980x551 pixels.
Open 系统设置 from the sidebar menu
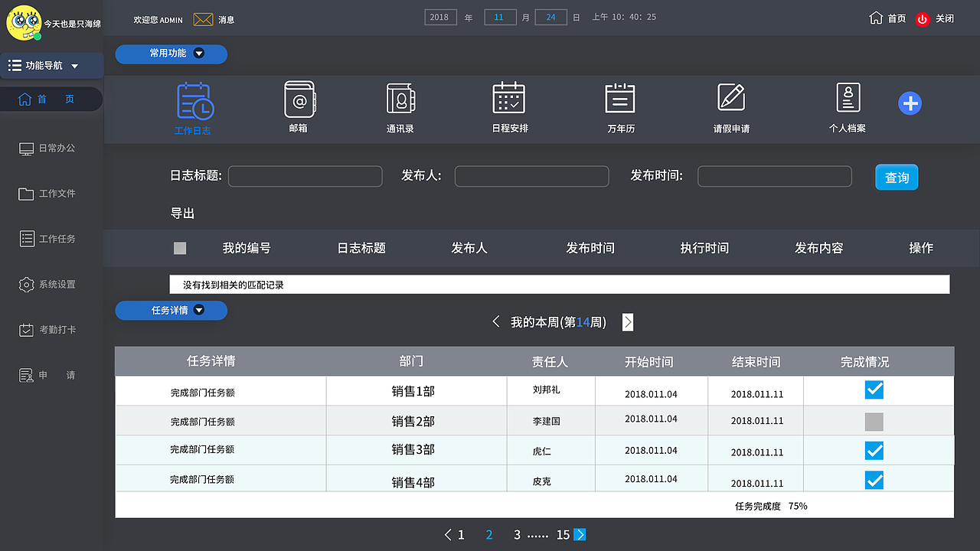24,284
